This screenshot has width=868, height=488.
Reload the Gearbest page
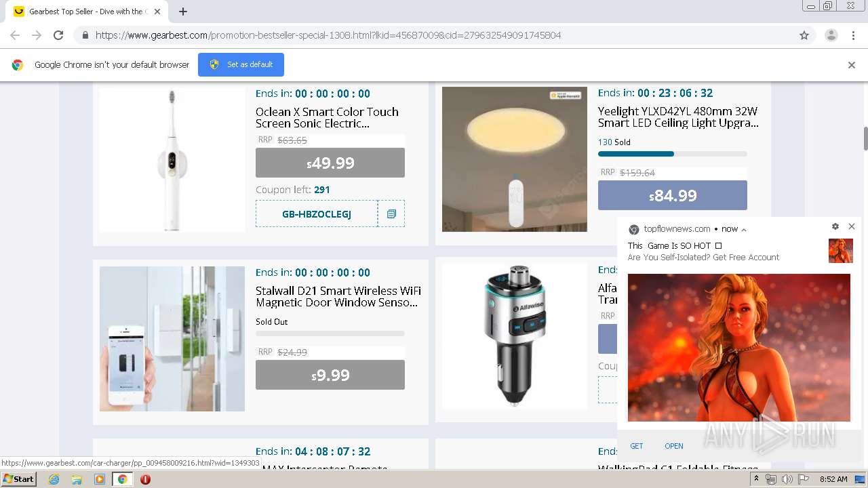(x=58, y=35)
